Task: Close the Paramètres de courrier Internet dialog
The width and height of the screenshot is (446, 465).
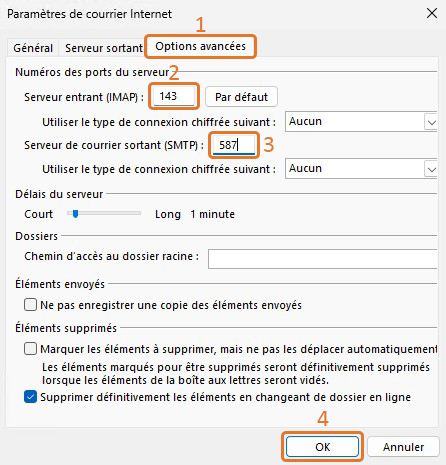Action: (432, 14)
